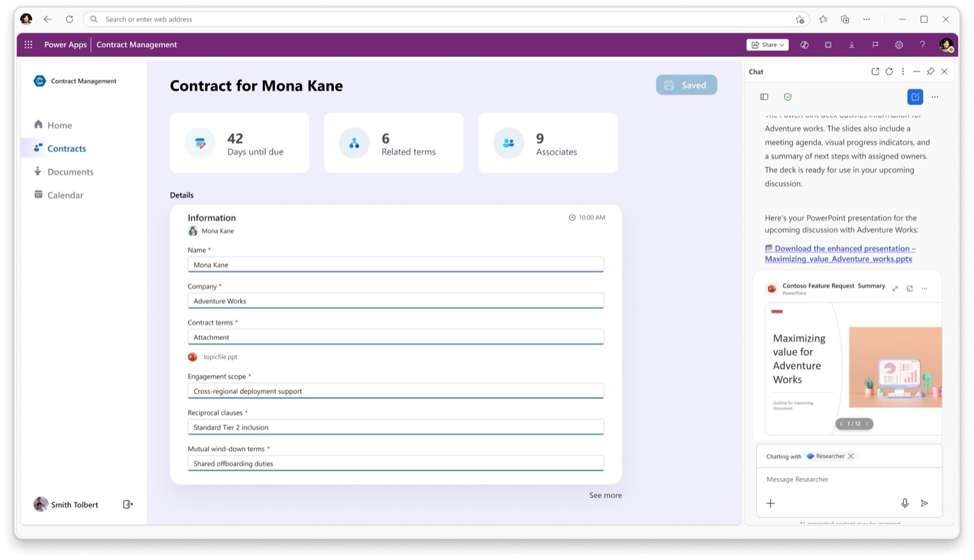Click See more below the details card
Image resolution: width=974 pixels, height=560 pixels.
click(x=605, y=495)
